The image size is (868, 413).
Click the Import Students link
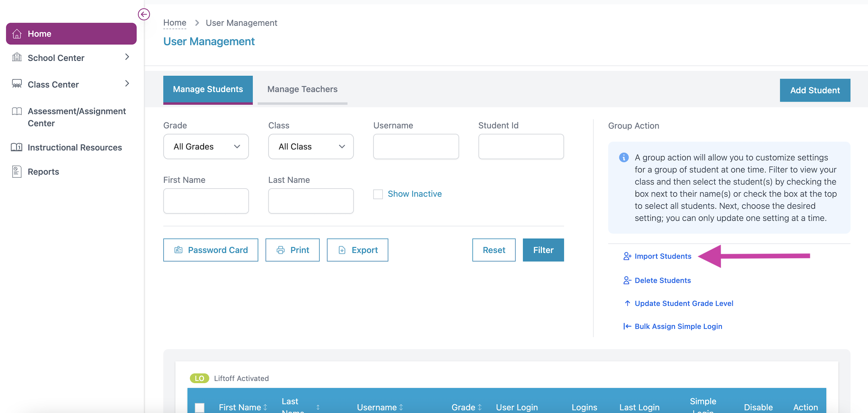(663, 256)
